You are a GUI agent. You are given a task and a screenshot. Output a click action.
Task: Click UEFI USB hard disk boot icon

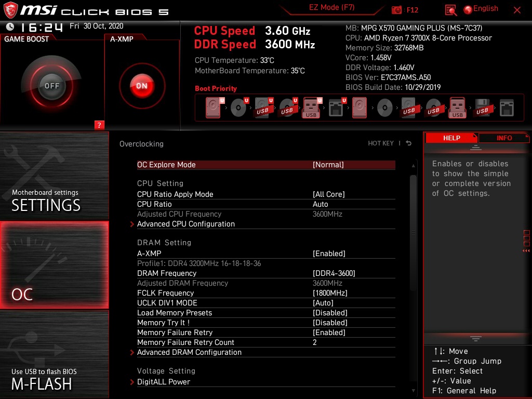(263, 108)
